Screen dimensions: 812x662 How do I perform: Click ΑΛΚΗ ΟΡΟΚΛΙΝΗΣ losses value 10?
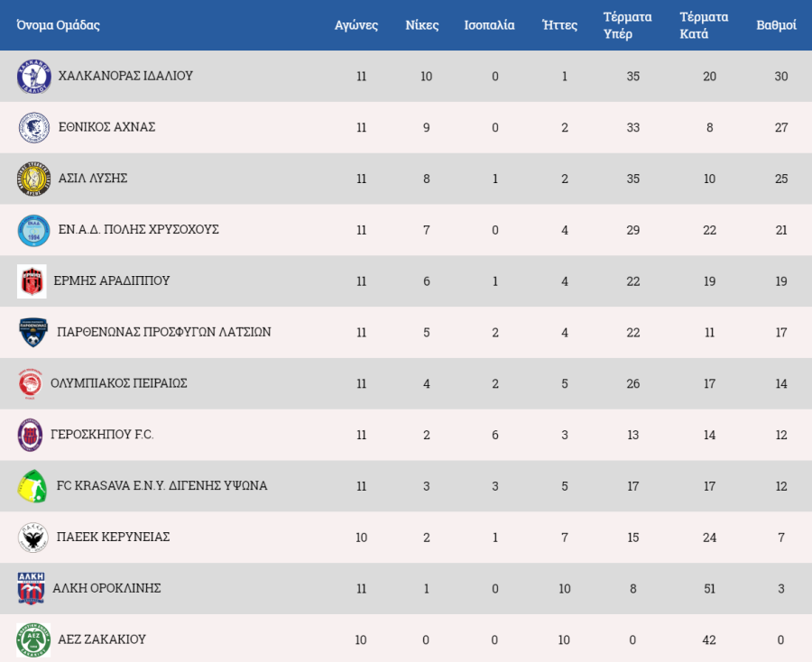(x=565, y=589)
